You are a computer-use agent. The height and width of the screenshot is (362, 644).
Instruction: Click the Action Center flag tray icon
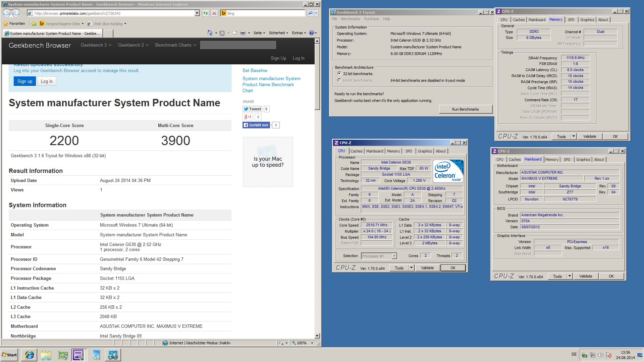pyautogui.click(x=608, y=355)
